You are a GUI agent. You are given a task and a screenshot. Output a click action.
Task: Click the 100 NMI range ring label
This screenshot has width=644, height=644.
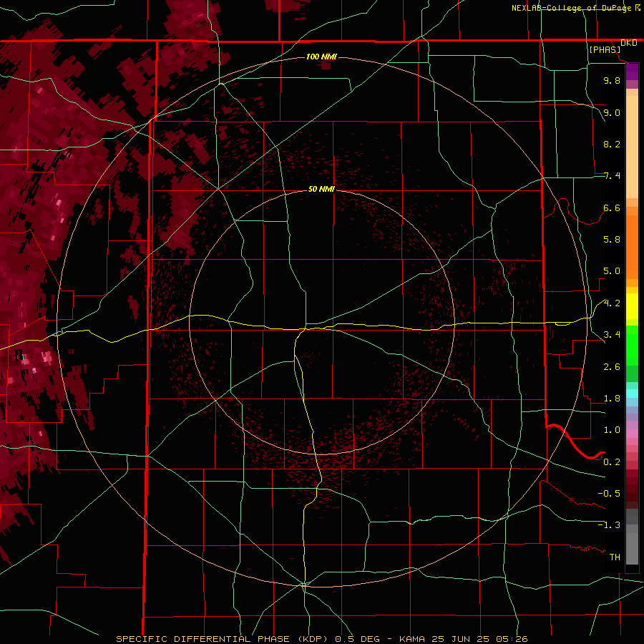321,57
